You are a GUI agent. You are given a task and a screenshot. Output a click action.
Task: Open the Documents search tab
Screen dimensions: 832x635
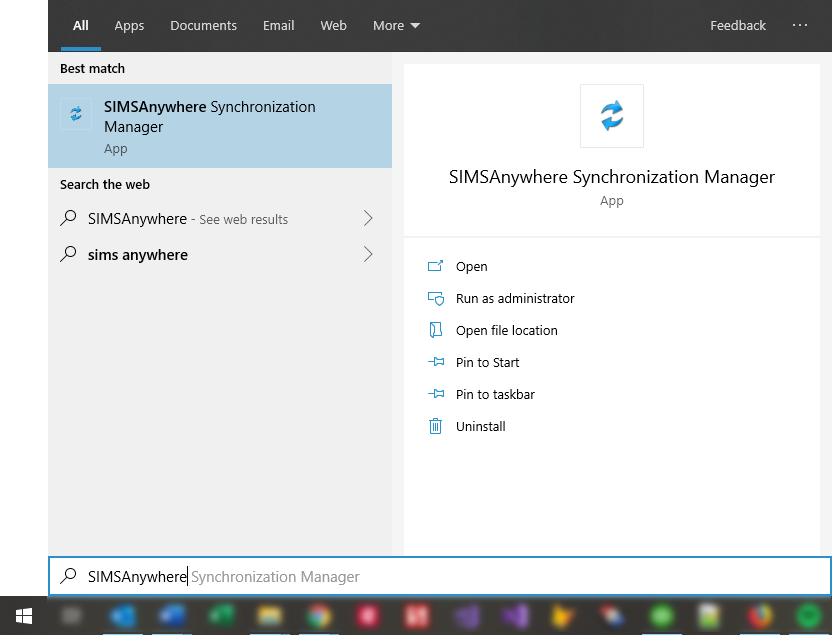[203, 25]
